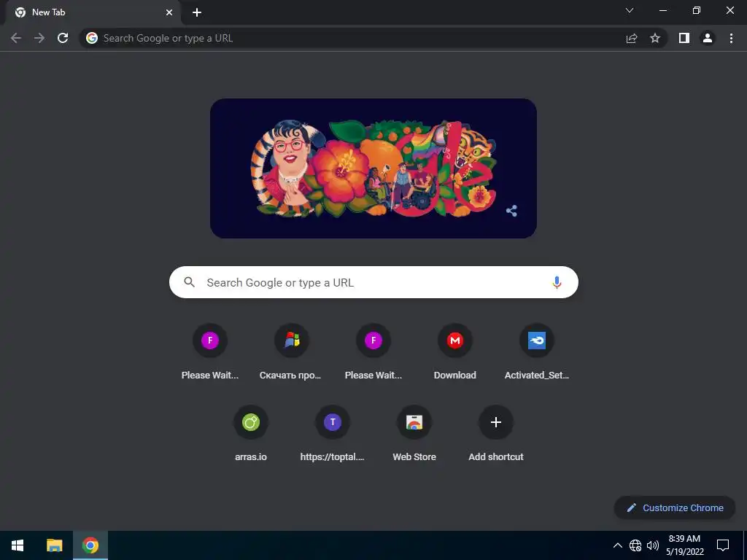Image resolution: width=747 pixels, height=560 pixels.
Task: Open Chrome's three-dot menu
Action: [x=731, y=38]
